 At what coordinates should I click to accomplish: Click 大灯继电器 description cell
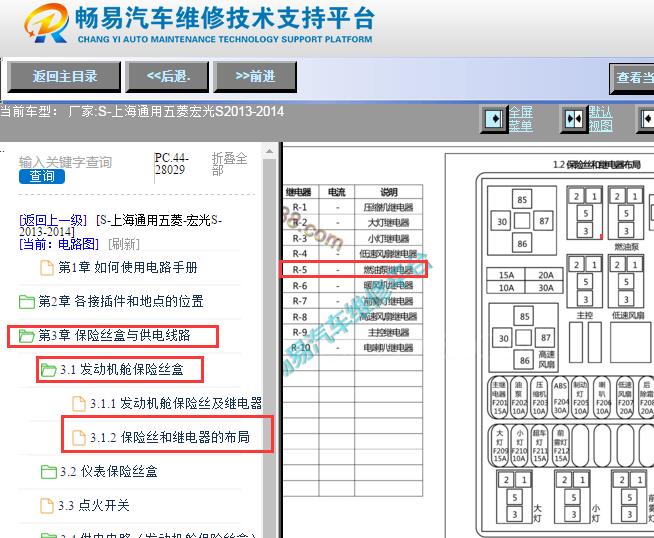coord(388,223)
